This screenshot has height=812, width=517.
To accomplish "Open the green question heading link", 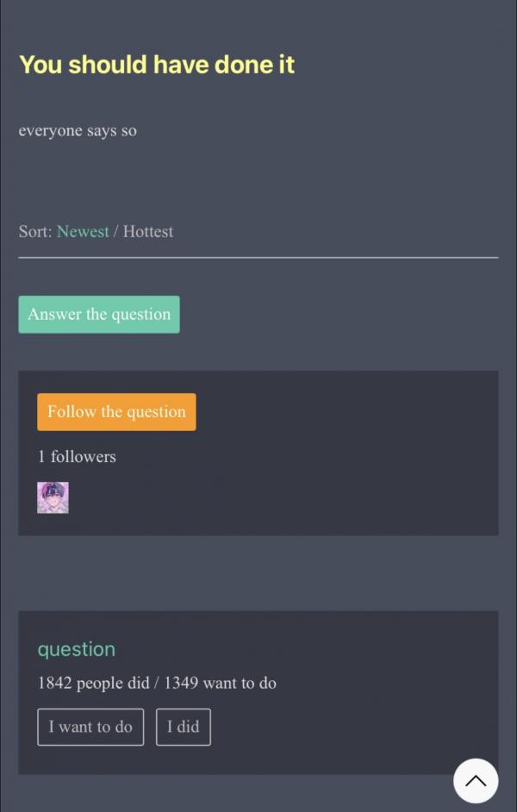I will tap(76, 649).
